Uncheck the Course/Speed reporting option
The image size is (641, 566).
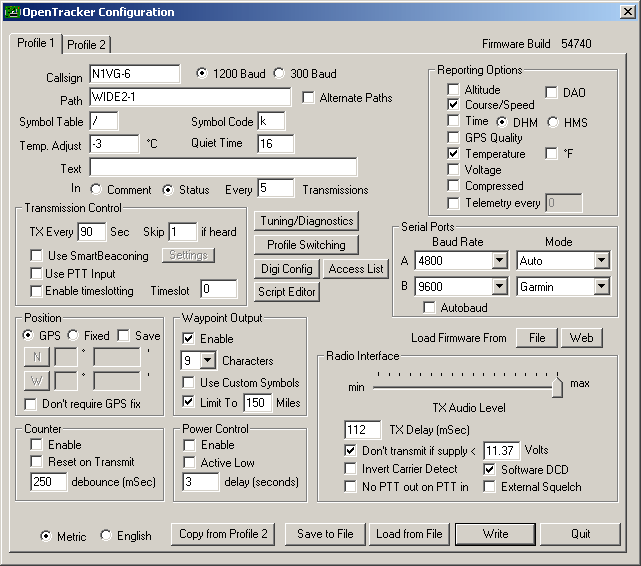(453, 105)
